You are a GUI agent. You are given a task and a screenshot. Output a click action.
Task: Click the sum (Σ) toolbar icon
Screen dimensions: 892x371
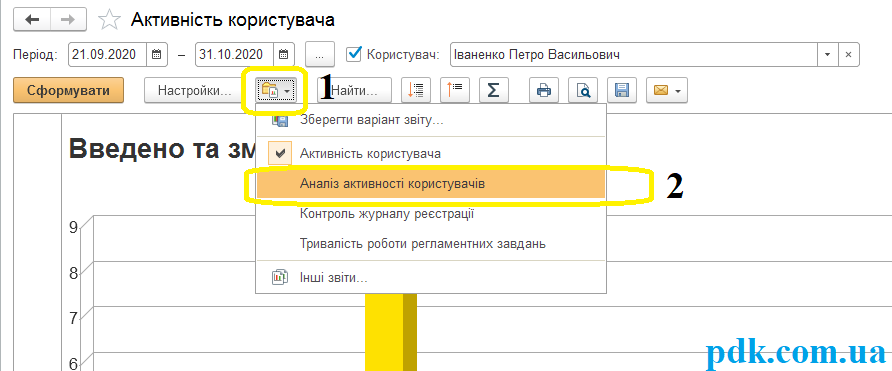coord(494,90)
